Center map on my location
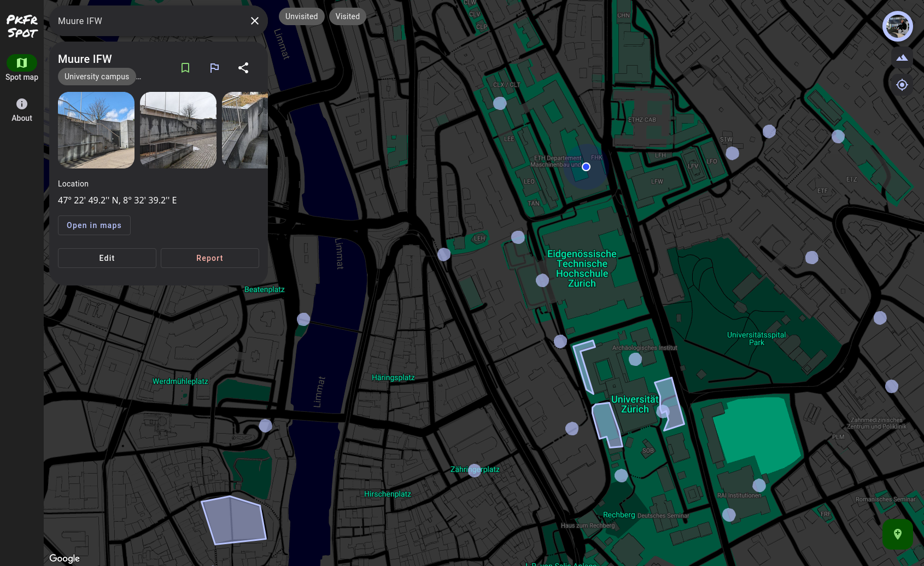The image size is (924, 566). 902,85
